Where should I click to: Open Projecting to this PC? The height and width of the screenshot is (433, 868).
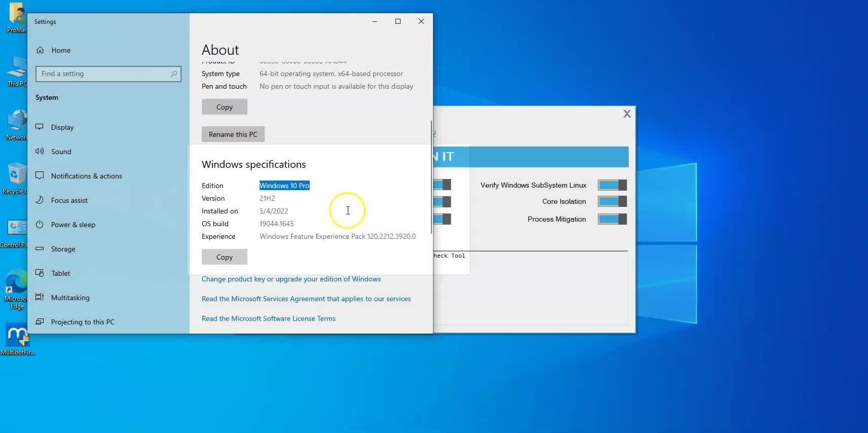click(x=83, y=322)
